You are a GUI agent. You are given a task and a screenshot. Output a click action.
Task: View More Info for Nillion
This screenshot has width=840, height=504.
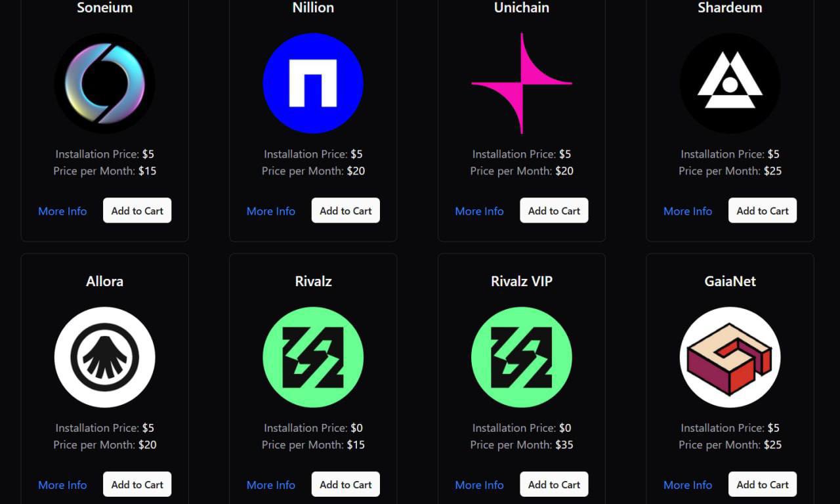[x=271, y=211]
